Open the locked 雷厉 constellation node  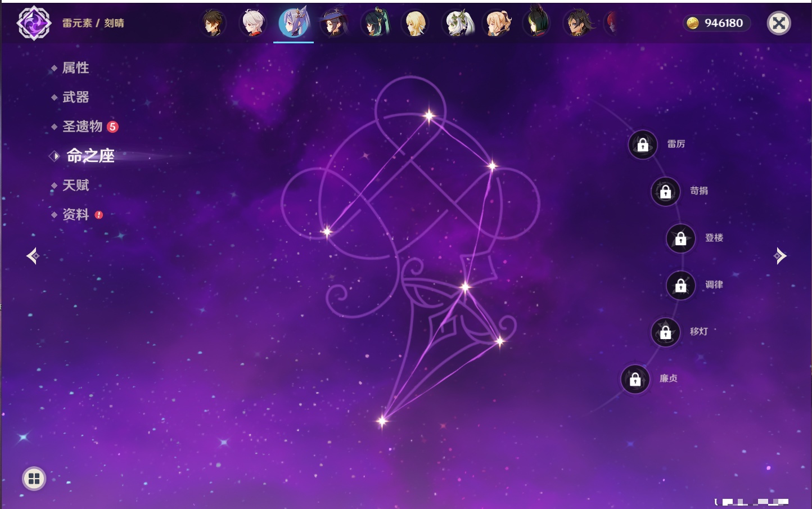[643, 145]
